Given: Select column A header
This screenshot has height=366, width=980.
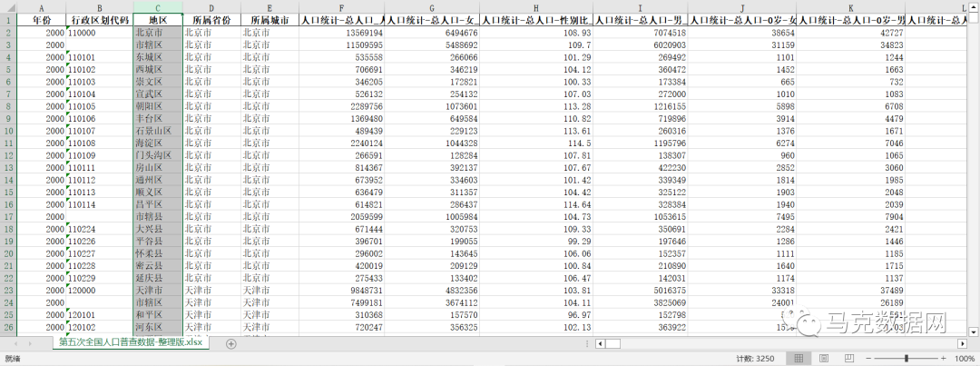Looking at the screenshot, I should coord(41,7).
